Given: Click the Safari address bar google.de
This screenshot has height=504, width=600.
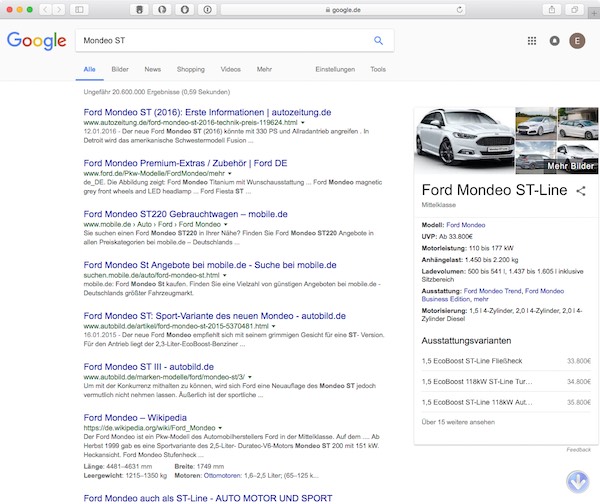Looking at the screenshot, I should [x=343, y=10].
